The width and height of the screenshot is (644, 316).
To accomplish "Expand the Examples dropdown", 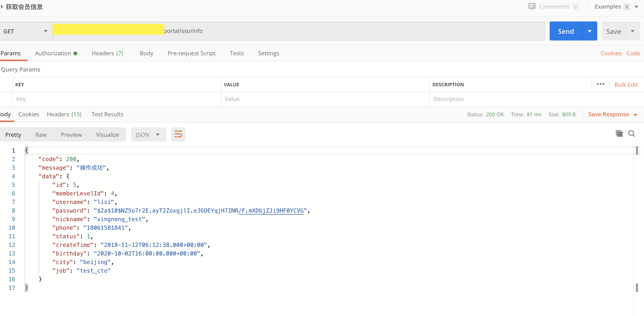I will click(636, 7).
